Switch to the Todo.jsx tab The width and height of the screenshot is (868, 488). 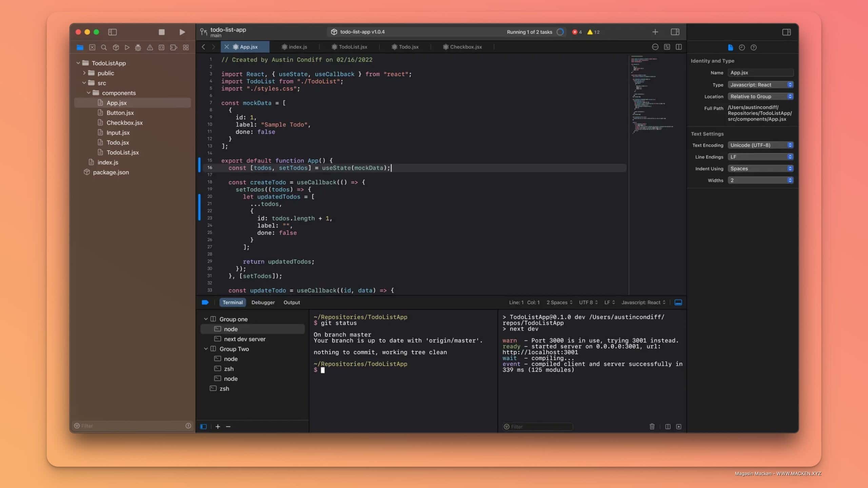point(405,47)
